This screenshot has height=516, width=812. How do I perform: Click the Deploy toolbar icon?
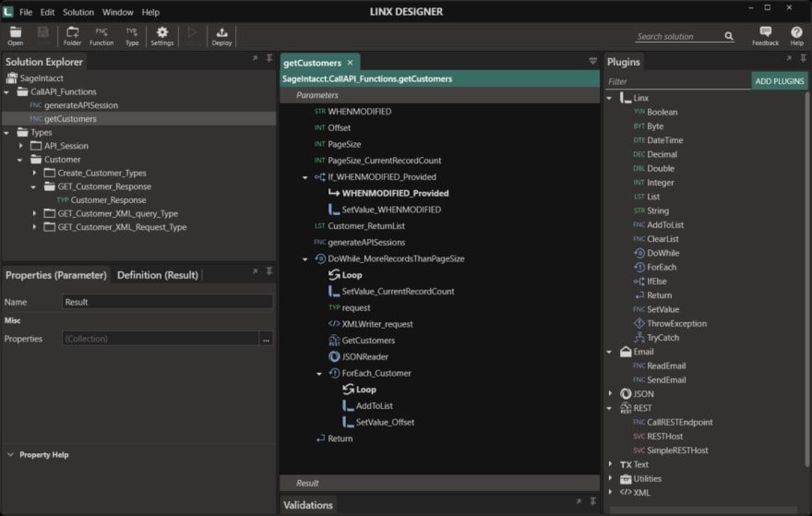click(221, 36)
